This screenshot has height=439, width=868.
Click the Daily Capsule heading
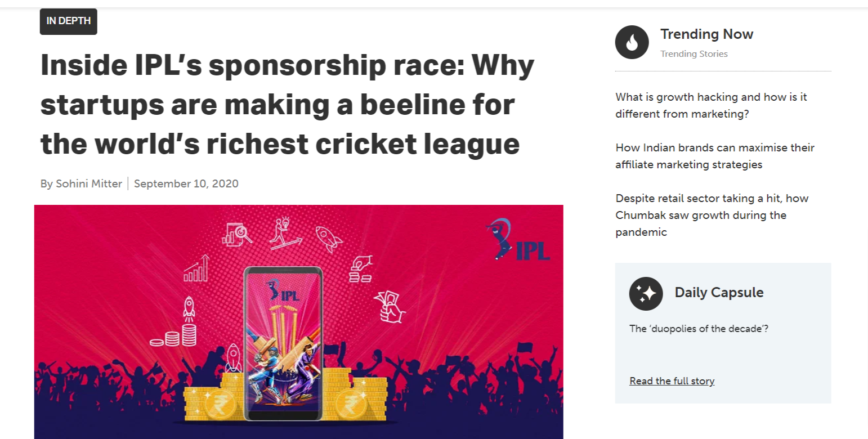(719, 293)
